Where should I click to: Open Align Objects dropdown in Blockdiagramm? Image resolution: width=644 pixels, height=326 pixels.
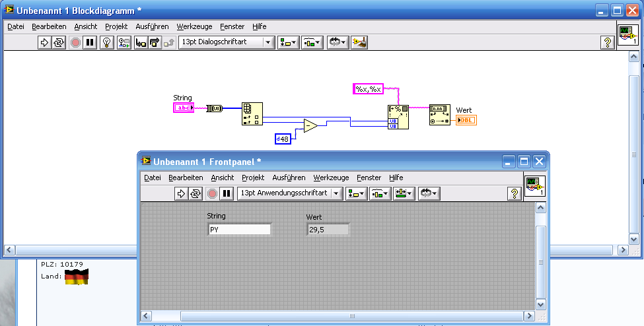point(289,42)
